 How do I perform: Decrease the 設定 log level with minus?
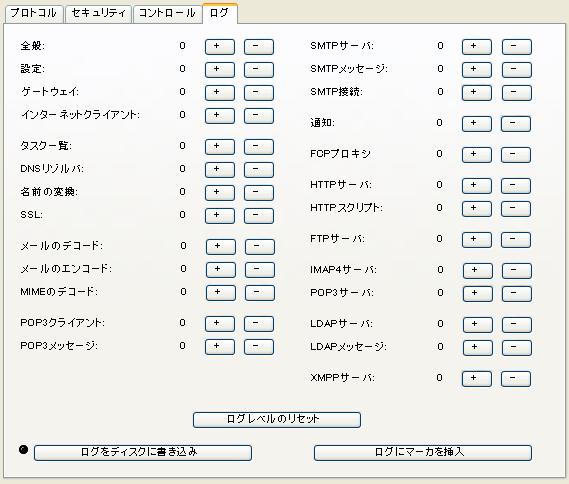tap(258, 70)
